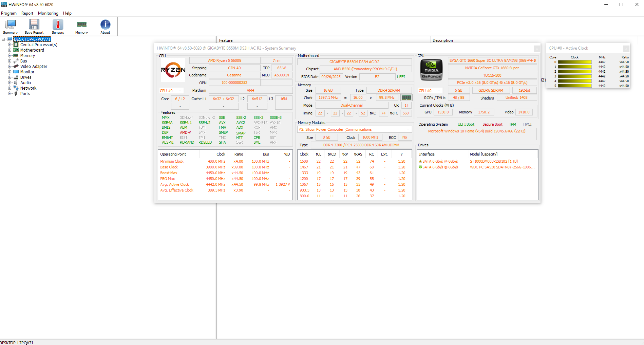The image size is (644, 345).
Task: Click the HWiNFO app icon in the title bar
Action: pos(4,4)
